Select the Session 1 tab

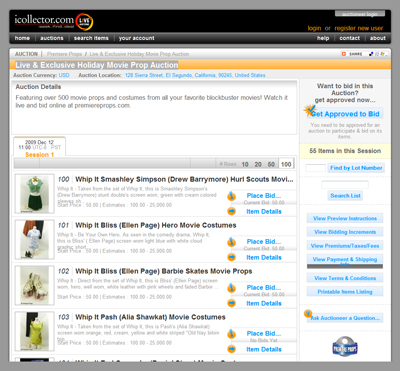pos(39,147)
